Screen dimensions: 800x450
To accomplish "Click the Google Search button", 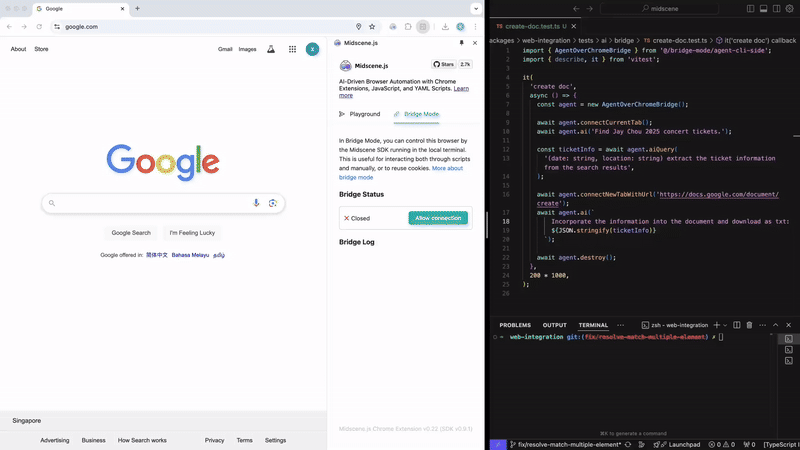I will pyautogui.click(x=131, y=233).
